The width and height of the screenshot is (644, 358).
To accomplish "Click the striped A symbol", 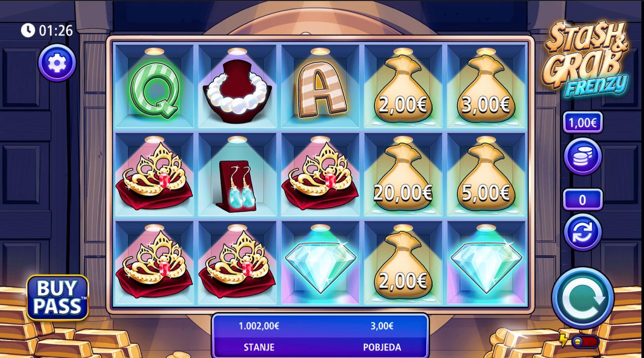I will click(320, 87).
